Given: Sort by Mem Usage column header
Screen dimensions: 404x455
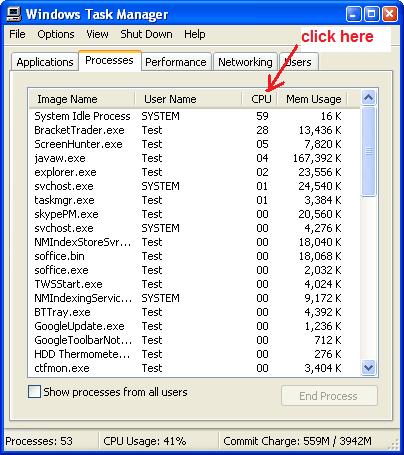Looking at the screenshot, I should [312, 99].
